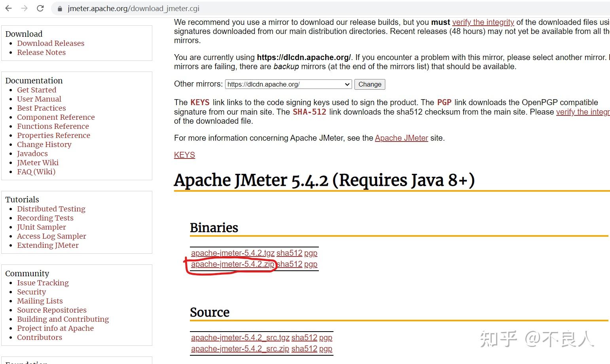Download apache-jmeter-5.4.2.tgz binary
610x364 pixels.
point(232,253)
